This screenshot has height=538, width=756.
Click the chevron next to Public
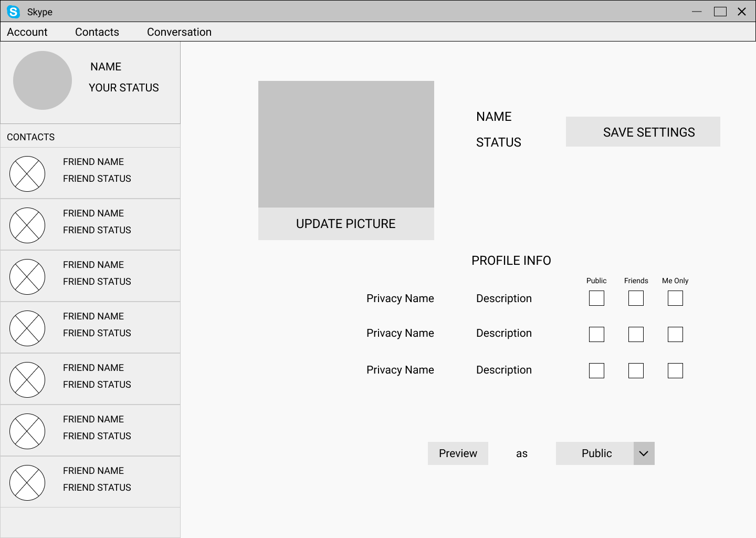point(644,453)
